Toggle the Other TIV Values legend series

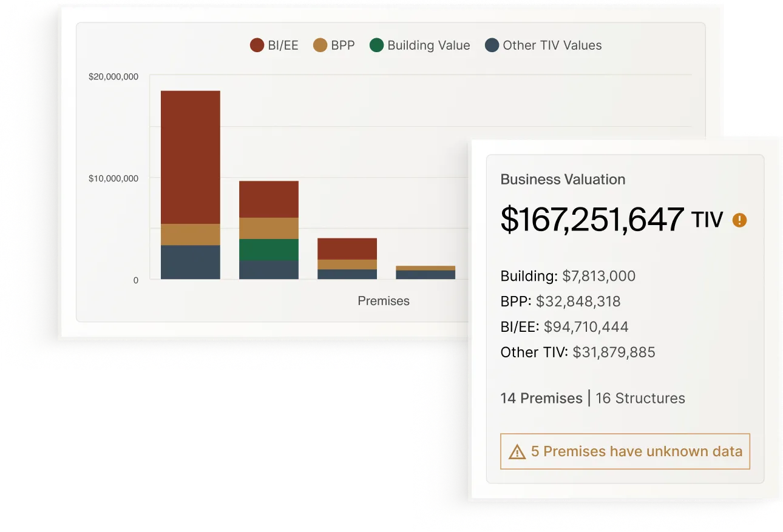[543, 45]
